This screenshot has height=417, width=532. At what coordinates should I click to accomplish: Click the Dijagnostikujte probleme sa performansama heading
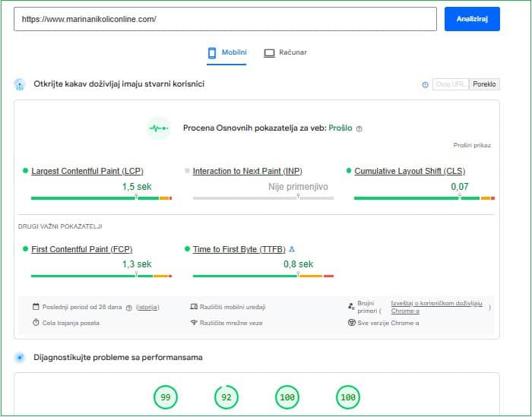118,357
